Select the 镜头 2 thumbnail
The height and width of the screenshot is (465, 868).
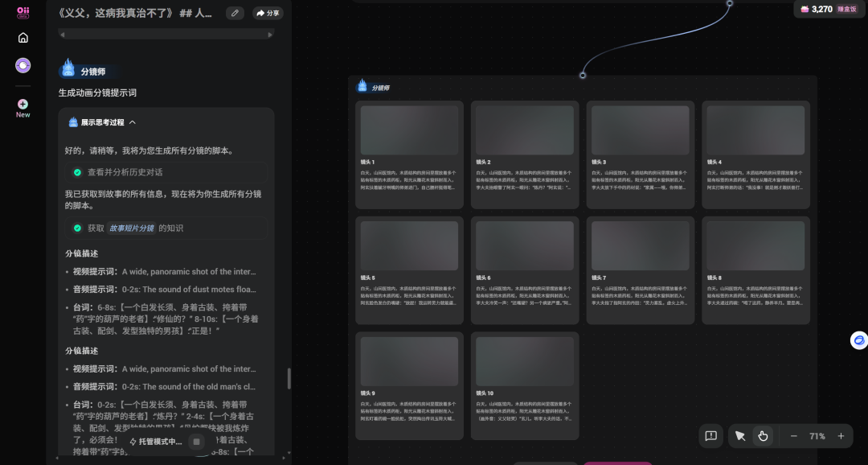tap(525, 130)
